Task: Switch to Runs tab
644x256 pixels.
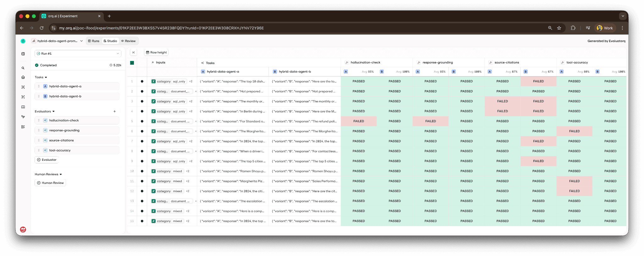Action: (x=94, y=41)
